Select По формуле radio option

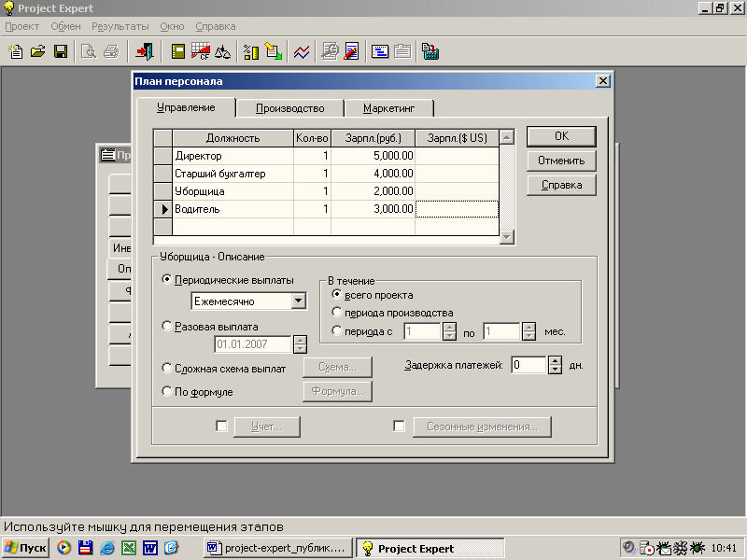tap(167, 391)
